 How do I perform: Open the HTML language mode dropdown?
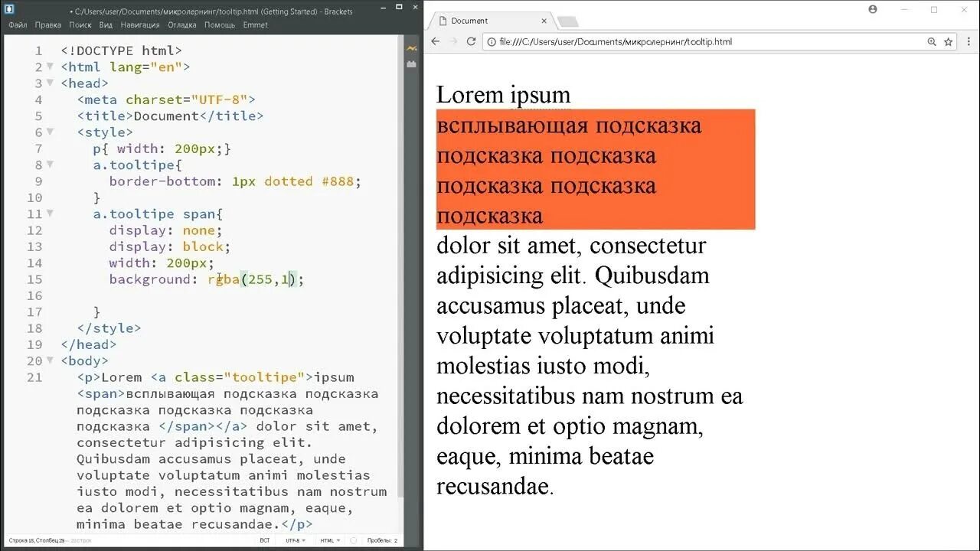pyautogui.click(x=330, y=540)
